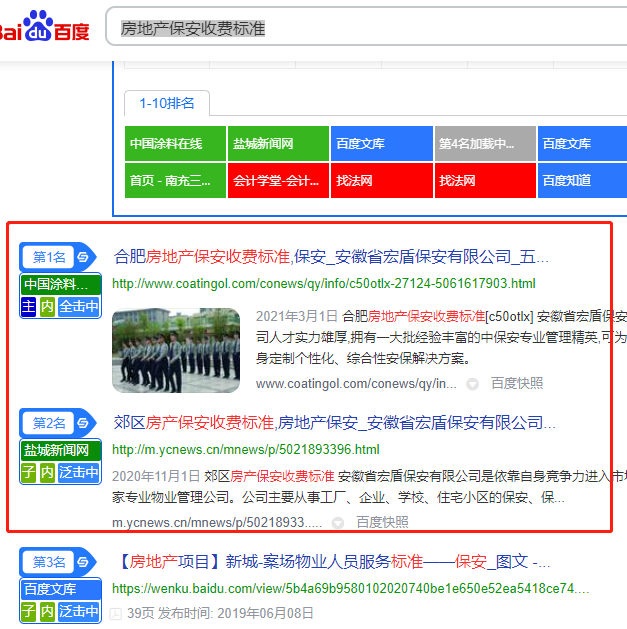The height and width of the screenshot is (629, 627).
Task: Expand dropdown arrow beside ycnews short URL
Action: click(x=338, y=523)
